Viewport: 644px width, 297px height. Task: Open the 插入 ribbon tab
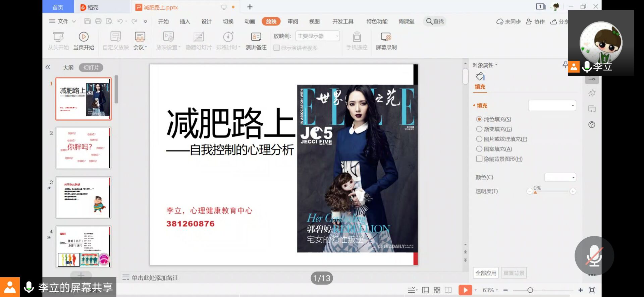[185, 21]
